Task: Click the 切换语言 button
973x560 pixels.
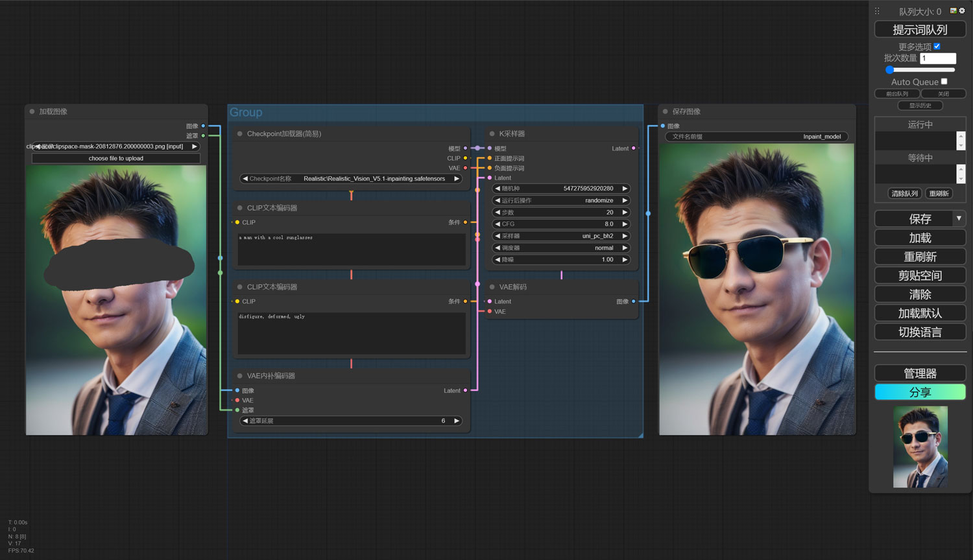Action: (920, 332)
